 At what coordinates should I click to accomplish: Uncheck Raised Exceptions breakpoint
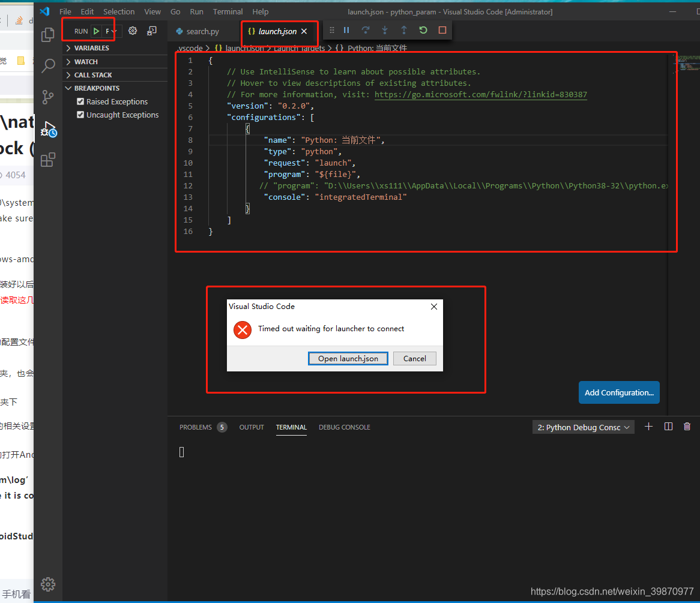[80, 101]
